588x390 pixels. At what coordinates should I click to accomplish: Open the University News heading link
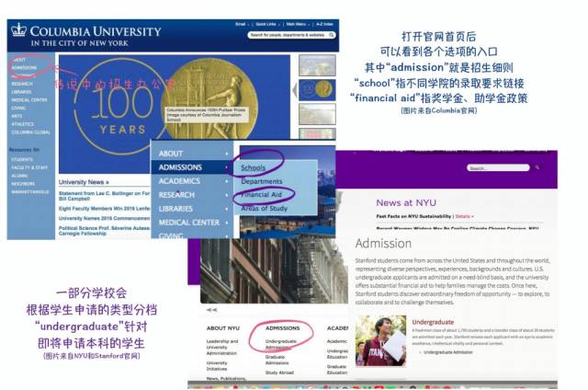(84, 182)
